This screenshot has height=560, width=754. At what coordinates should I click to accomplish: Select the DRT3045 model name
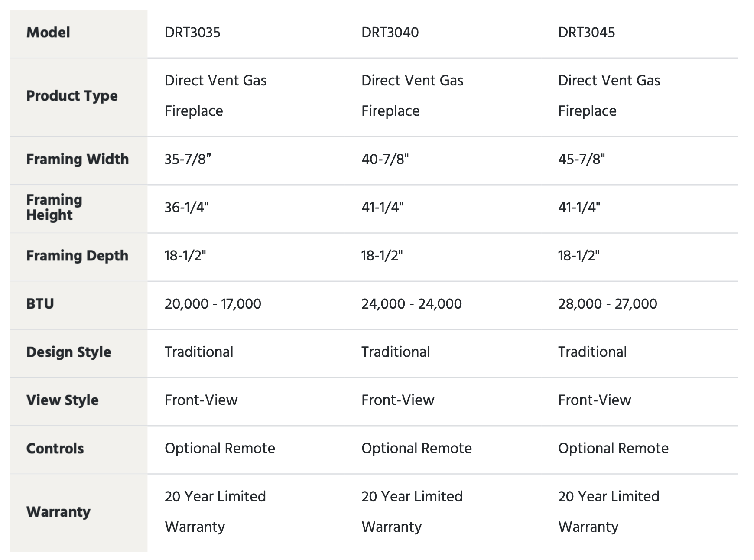tap(586, 33)
